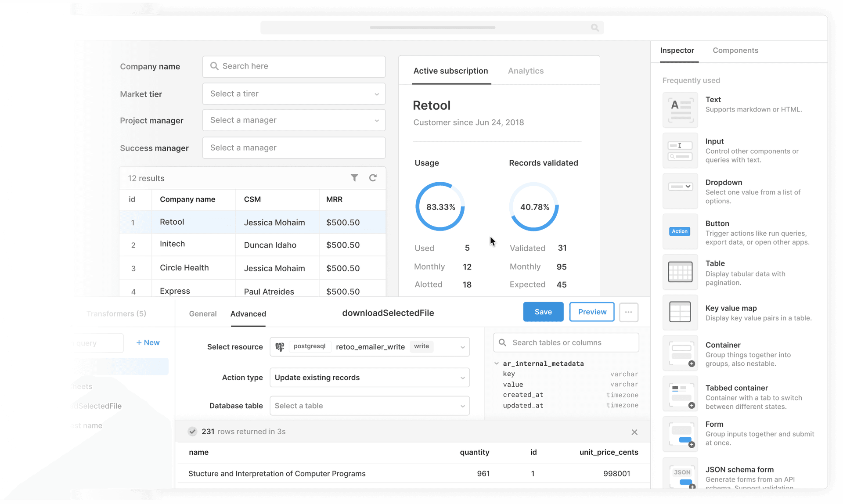Click the PostgreSQL elephant icon in resource selector

point(280,347)
